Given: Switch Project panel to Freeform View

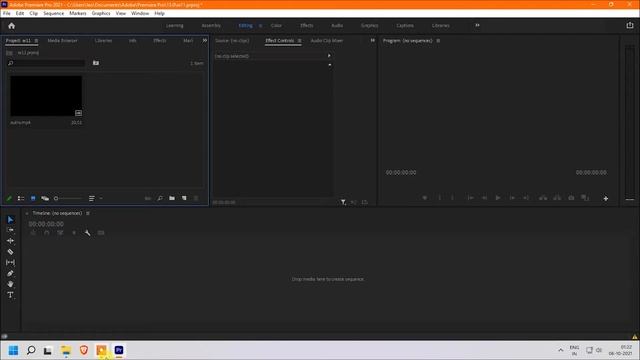Looking at the screenshot, I should tap(45, 198).
